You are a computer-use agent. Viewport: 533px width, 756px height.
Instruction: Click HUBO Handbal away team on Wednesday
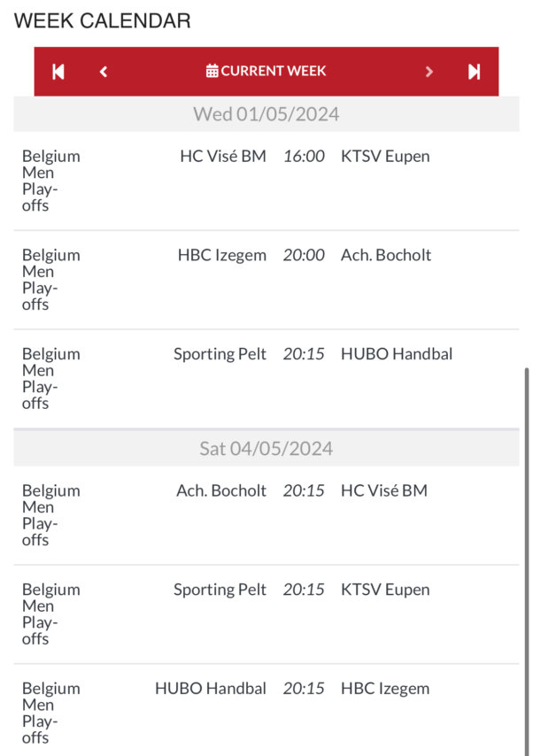coord(396,354)
